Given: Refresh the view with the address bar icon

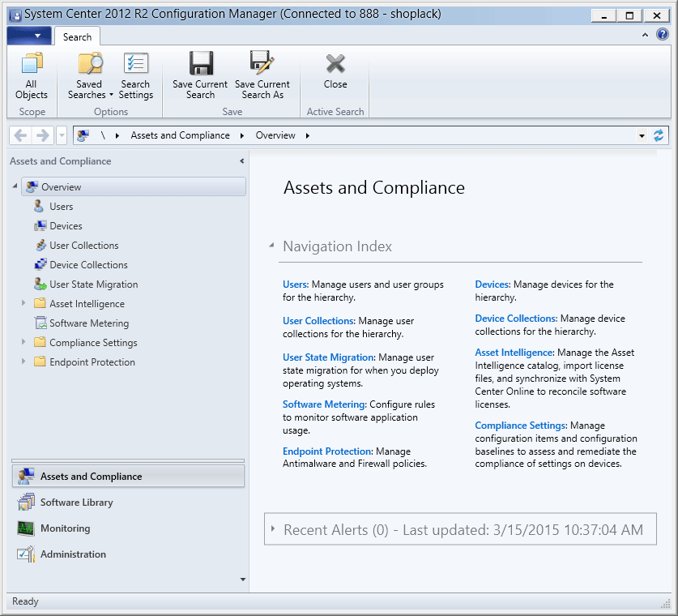Looking at the screenshot, I should point(658,135).
